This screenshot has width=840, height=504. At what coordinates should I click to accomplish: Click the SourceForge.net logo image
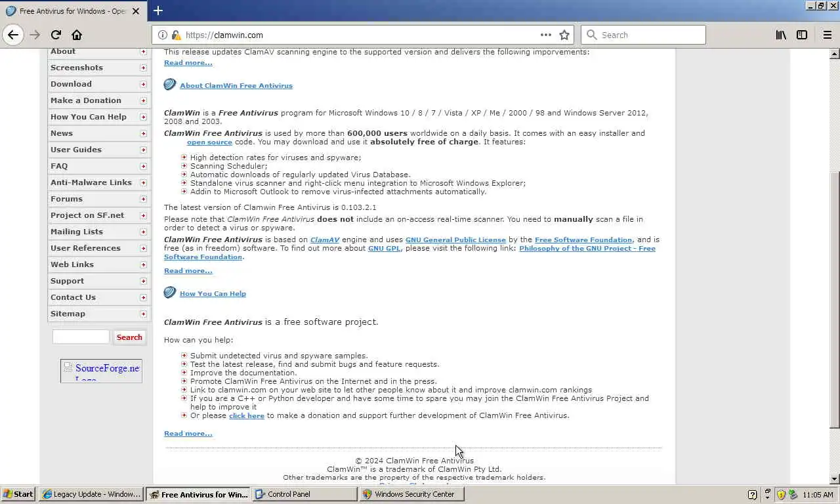[101, 371]
